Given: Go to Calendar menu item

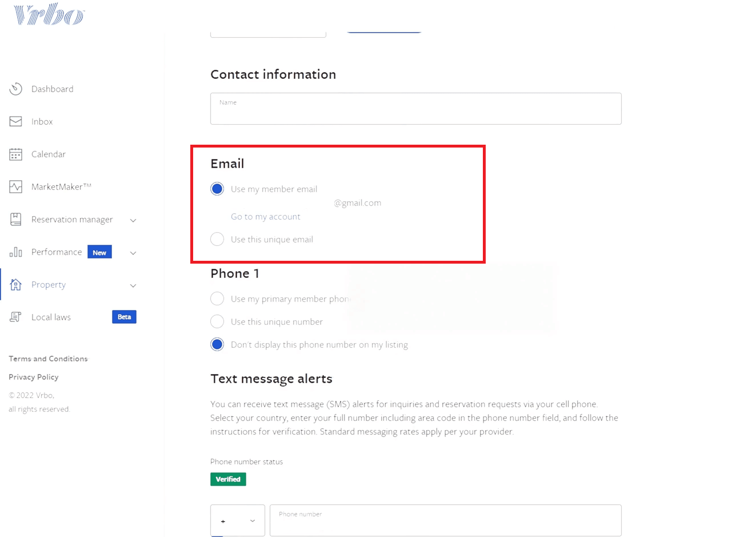Looking at the screenshot, I should click(49, 154).
